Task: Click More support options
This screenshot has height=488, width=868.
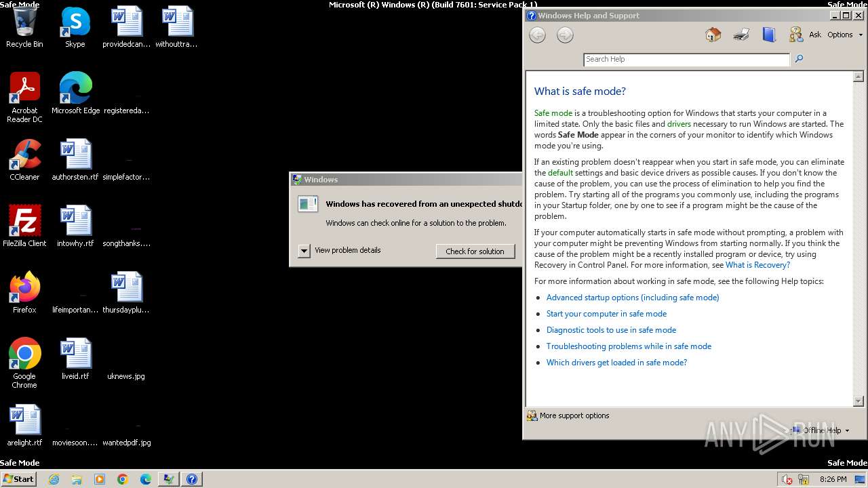Action: click(x=568, y=415)
